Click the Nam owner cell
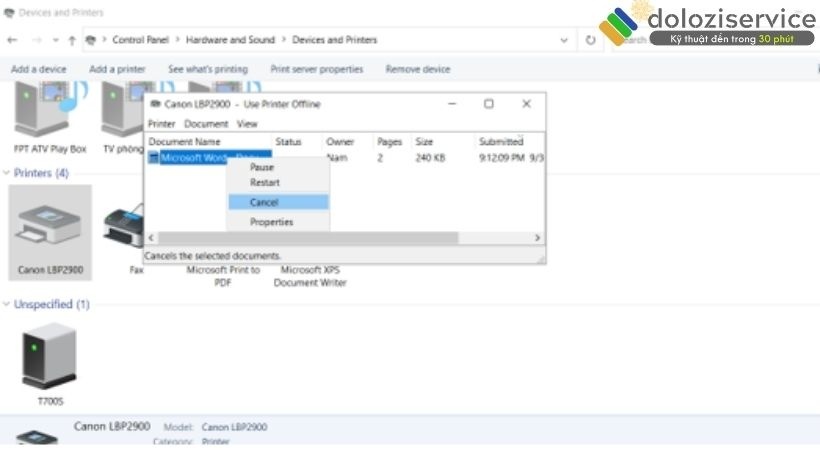The height and width of the screenshot is (450, 820). pos(337,158)
